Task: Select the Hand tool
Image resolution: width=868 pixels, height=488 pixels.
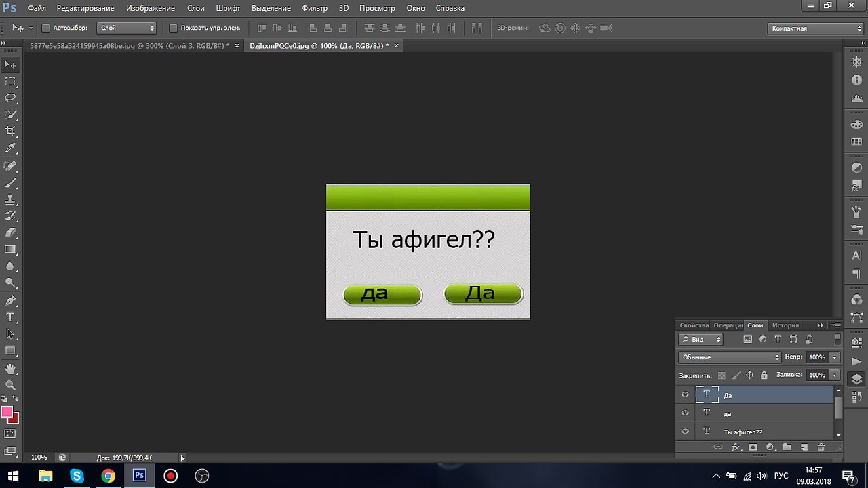Action: click(x=10, y=369)
